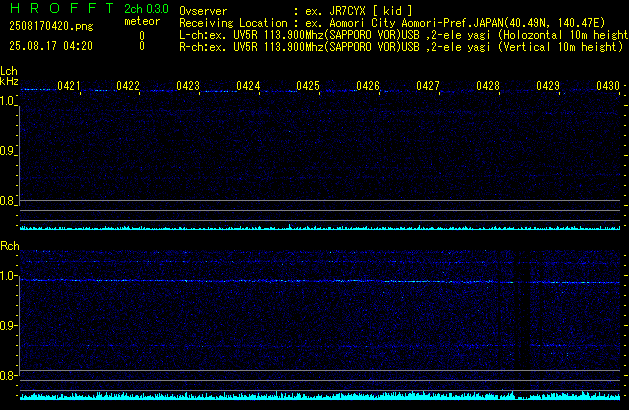Image resolution: width=629 pixels, height=410 pixels.
Task: Click the 0.8 kHz label on the Rch axis
Action: [x=7, y=376]
